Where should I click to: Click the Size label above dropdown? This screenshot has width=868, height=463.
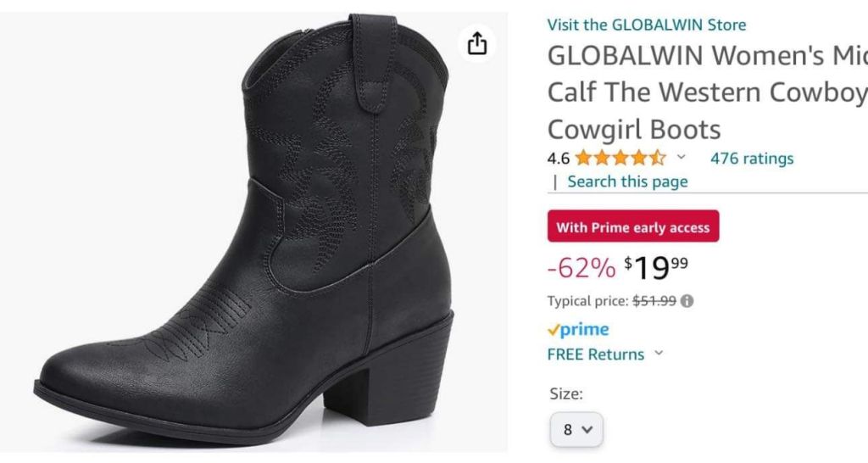pos(565,393)
